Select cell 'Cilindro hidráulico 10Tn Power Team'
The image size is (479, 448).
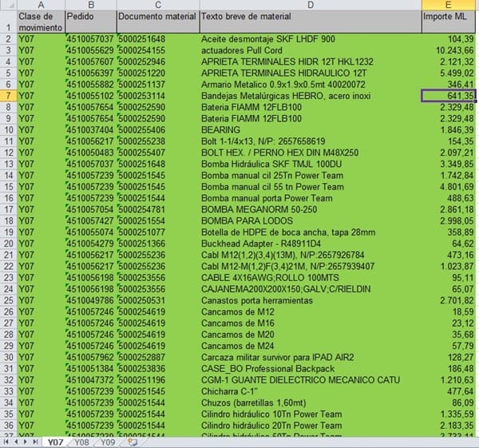[x=311, y=414]
